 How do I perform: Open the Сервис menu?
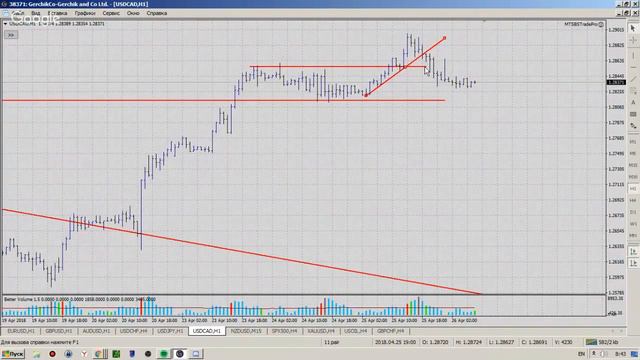tap(111, 13)
